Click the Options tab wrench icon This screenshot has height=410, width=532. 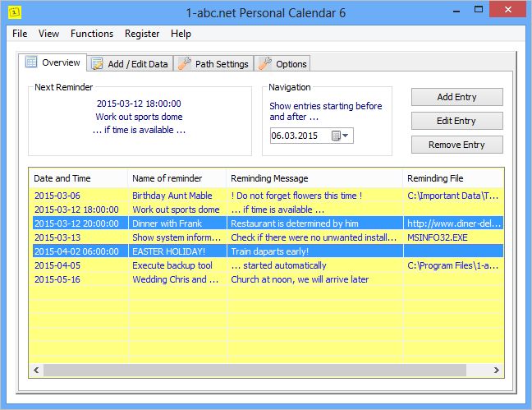click(264, 63)
